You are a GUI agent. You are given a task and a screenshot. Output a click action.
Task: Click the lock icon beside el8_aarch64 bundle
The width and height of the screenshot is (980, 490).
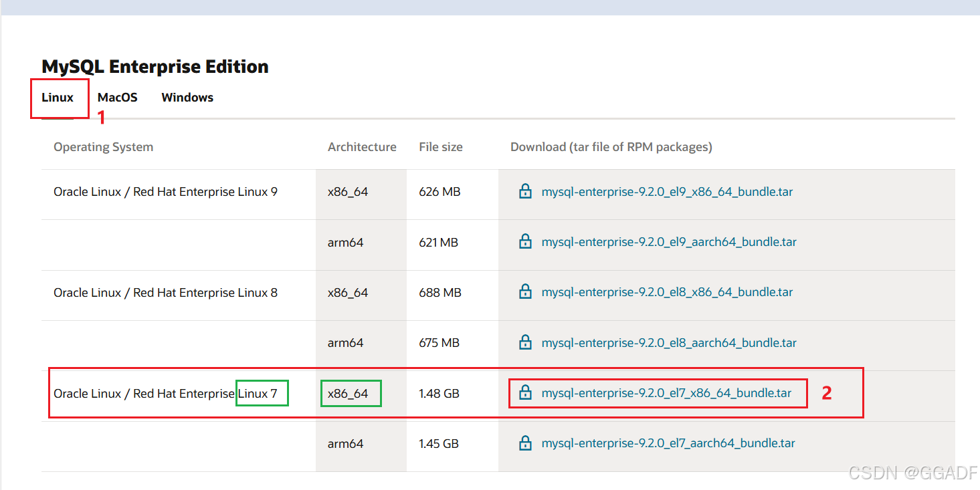point(526,342)
